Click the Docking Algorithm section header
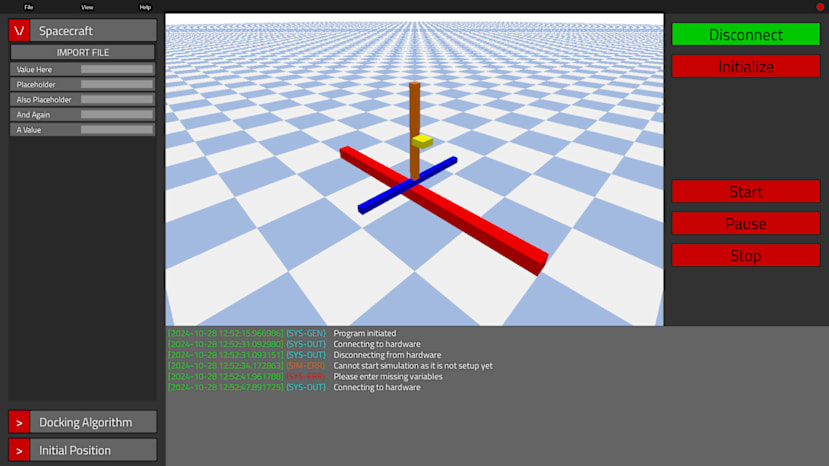This screenshot has width=829, height=466. coord(93,422)
